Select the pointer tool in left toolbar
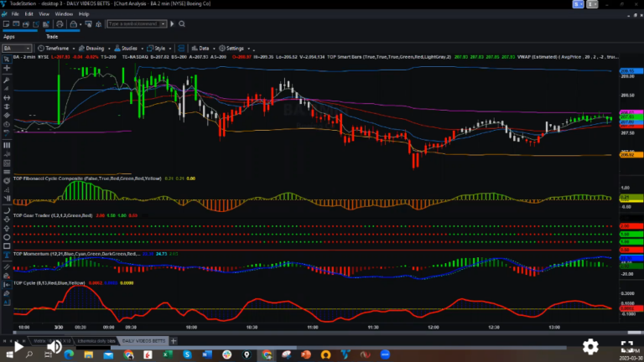644x362 pixels. (x=7, y=60)
